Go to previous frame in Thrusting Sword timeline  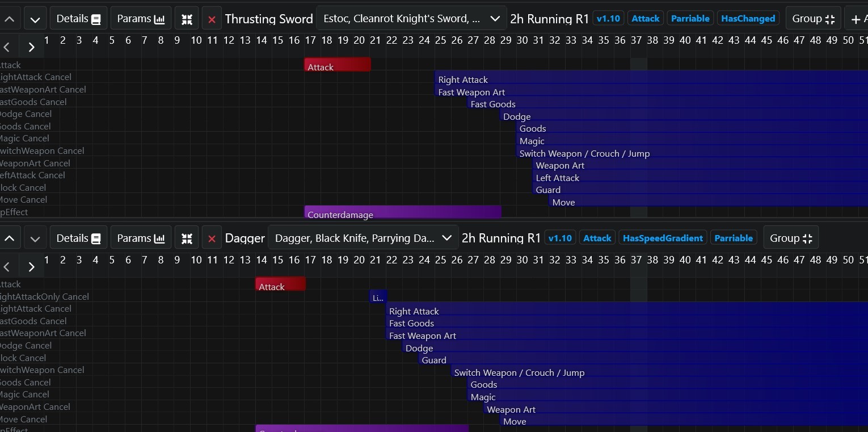(x=7, y=47)
